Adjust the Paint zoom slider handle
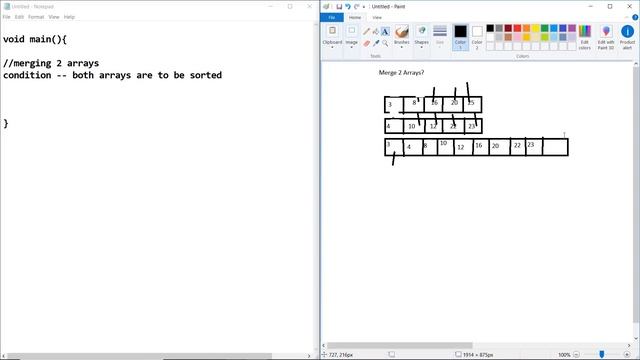640x360 pixels. 602,354
